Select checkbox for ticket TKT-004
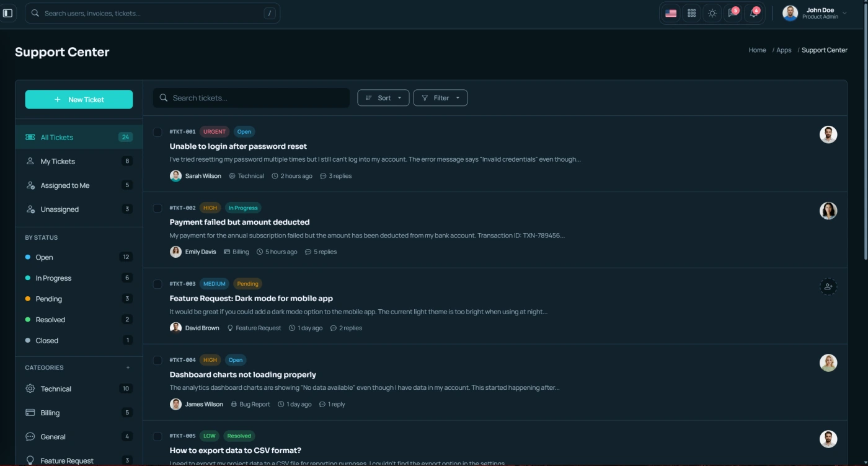 157,361
